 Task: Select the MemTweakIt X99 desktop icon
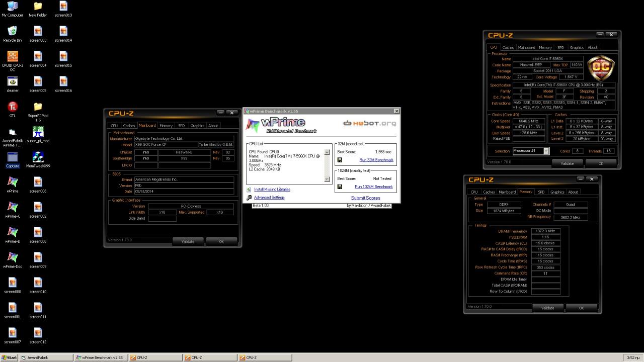[x=38, y=160]
